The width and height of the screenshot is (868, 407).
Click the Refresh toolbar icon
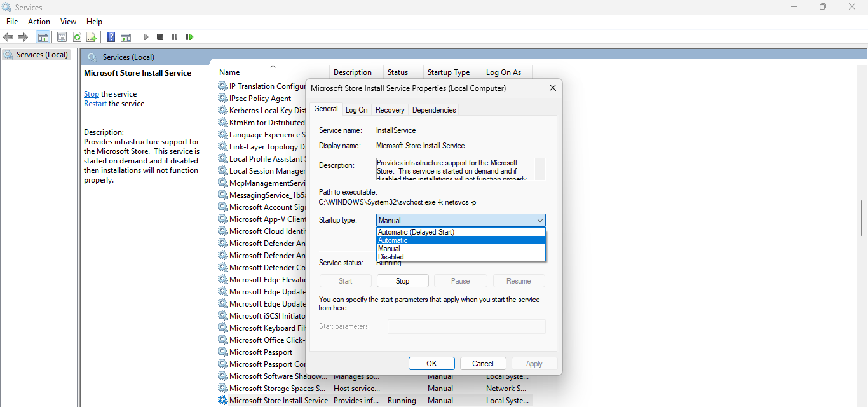(x=77, y=37)
